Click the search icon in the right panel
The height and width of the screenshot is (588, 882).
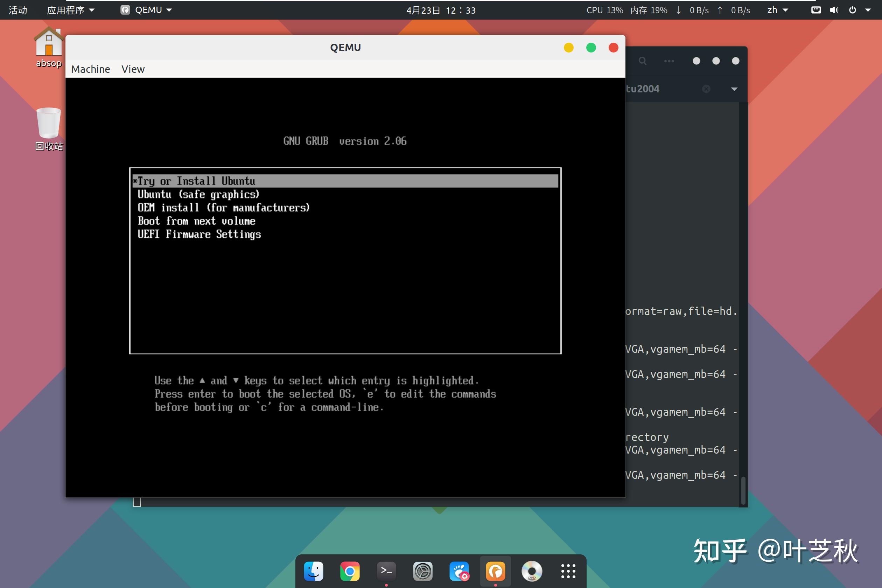(x=642, y=61)
